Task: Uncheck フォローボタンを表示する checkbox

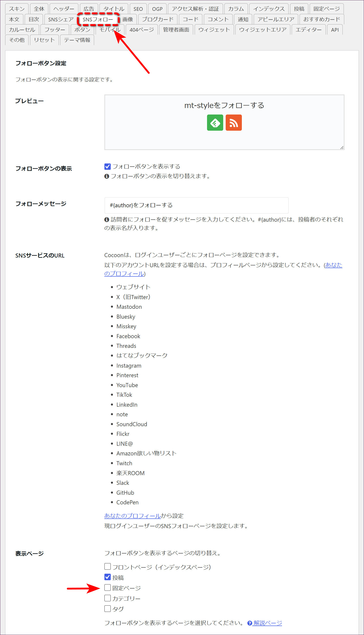Action: click(108, 166)
